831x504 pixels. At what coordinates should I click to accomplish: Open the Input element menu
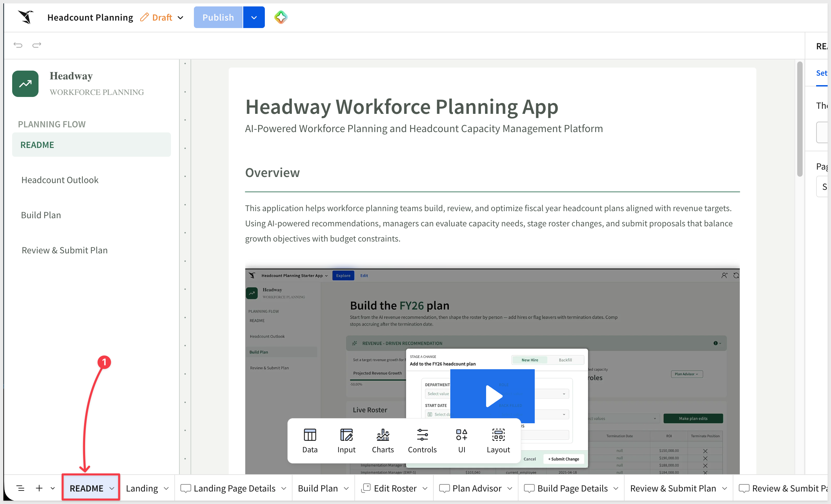(346, 440)
